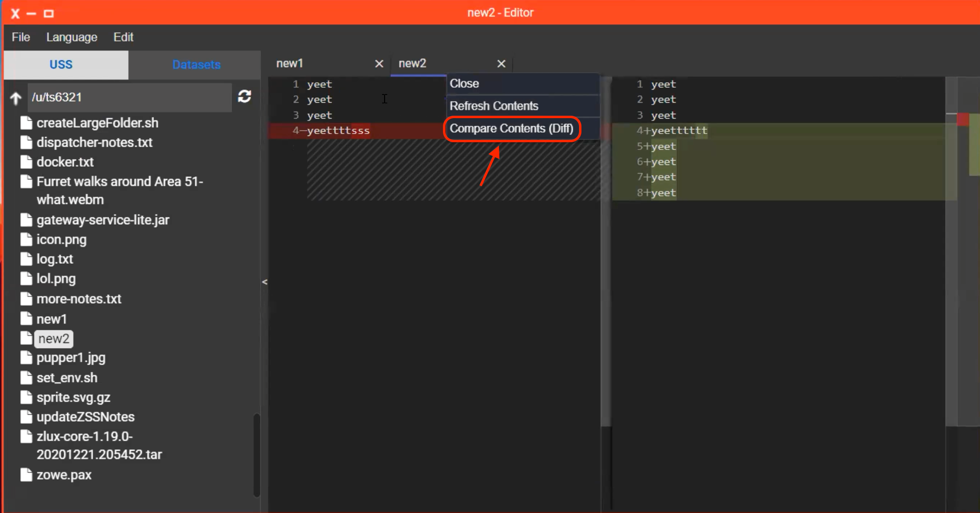This screenshot has width=980, height=513.
Task: Choose Refresh Contents in context menu
Action: pyautogui.click(x=494, y=106)
